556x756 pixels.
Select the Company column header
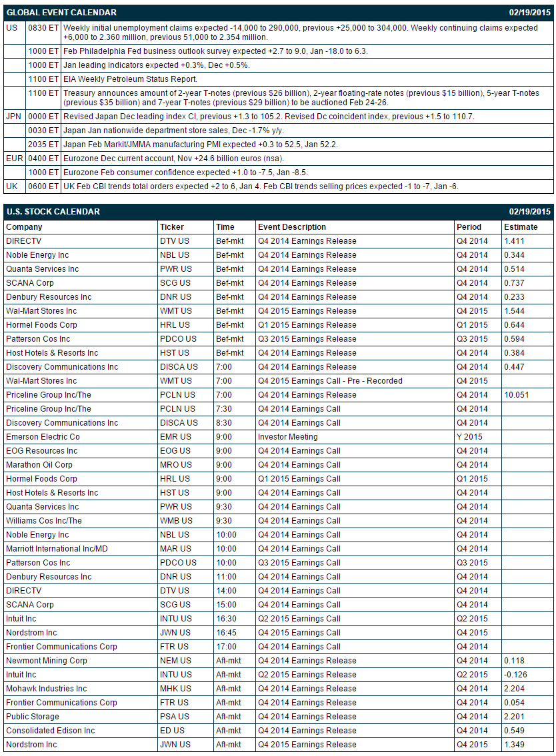click(24, 227)
